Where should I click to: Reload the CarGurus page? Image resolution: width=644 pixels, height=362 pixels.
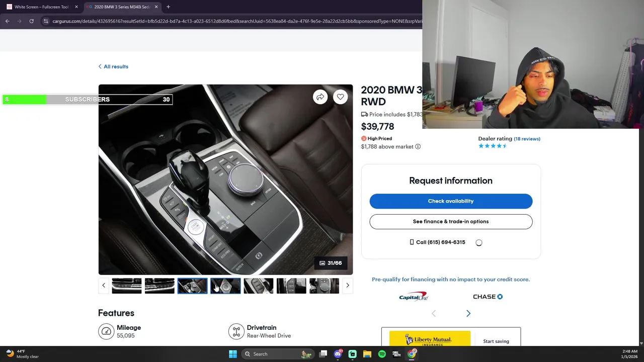31,21
